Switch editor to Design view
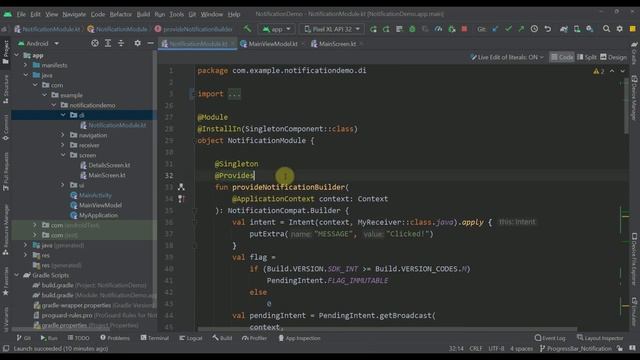 tap(613, 57)
